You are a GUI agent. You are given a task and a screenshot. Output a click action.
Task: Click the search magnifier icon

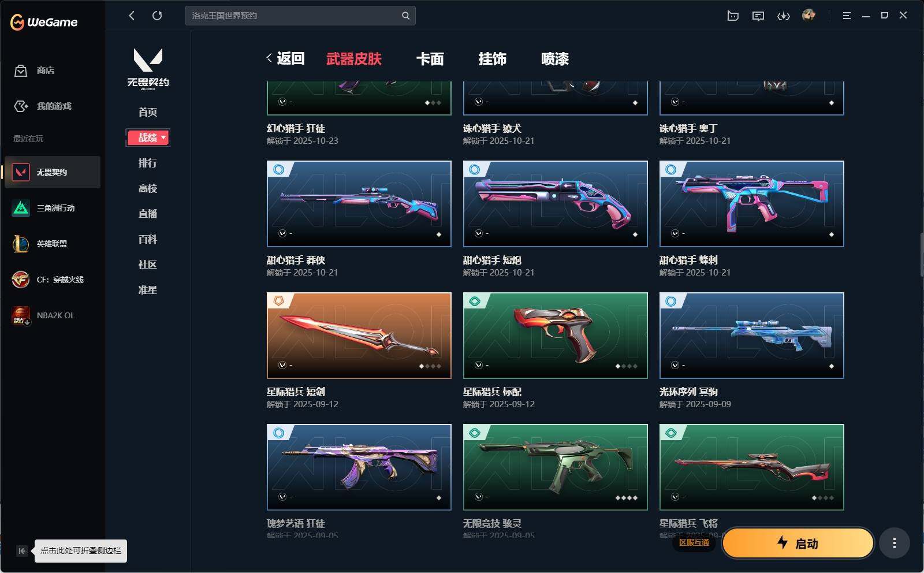(405, 16)
